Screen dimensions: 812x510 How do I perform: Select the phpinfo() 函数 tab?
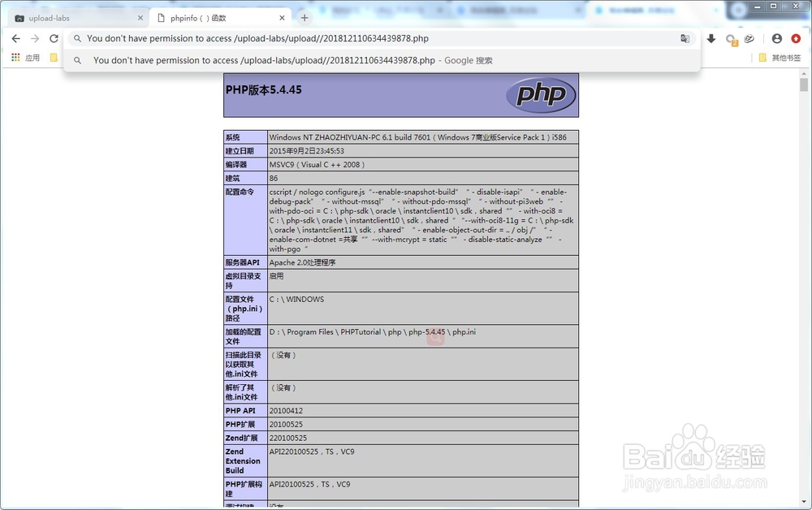[220, 18]
